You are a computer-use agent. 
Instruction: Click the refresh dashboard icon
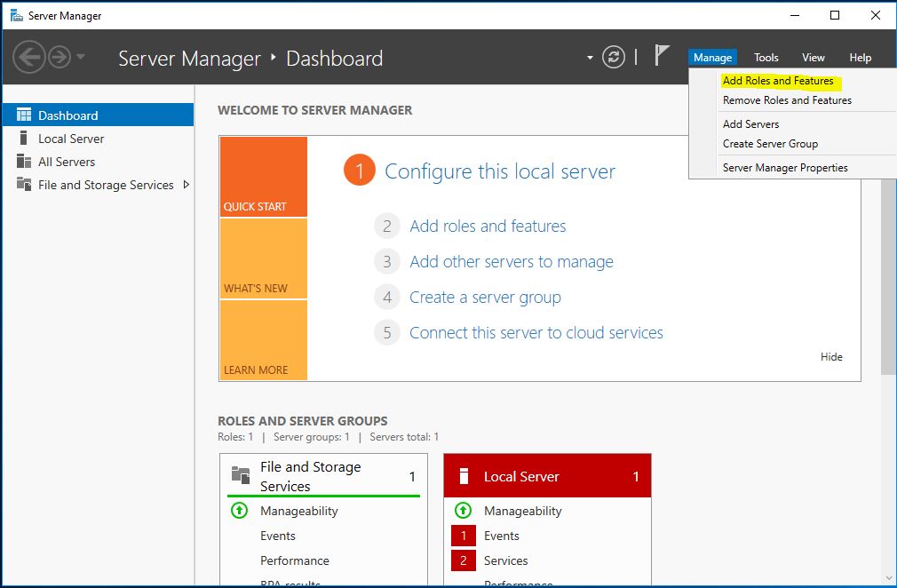point(614,57)
